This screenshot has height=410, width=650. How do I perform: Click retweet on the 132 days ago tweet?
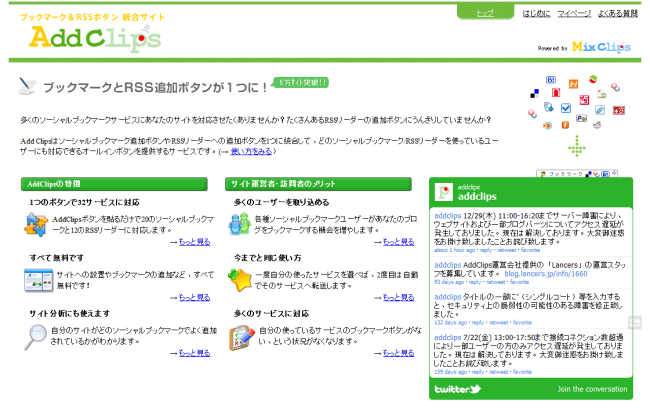498,323
